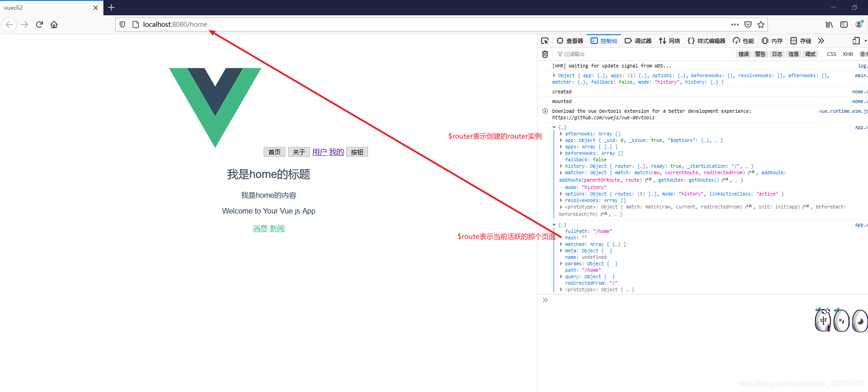Expand the meta object property
Screen dimensions: 868x392
click(x=561, y=251)
